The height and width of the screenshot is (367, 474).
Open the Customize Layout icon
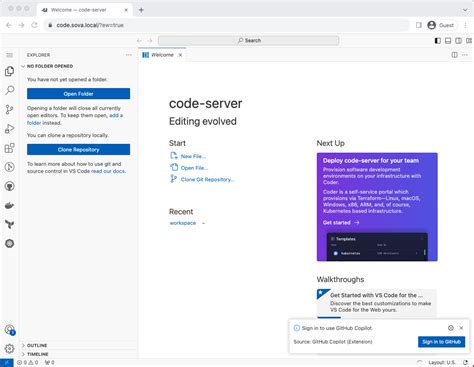(469, 41)
